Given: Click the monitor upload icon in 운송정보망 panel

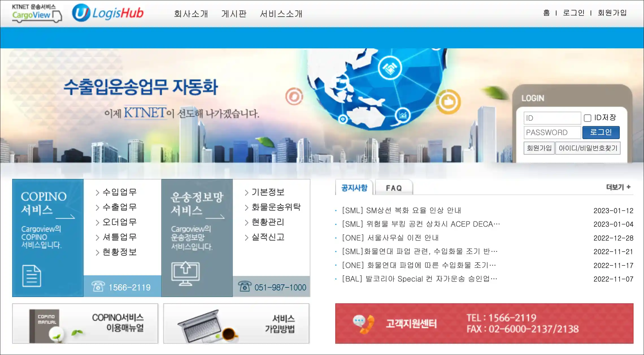Looking at the screenshot, I should pos(185,273).
